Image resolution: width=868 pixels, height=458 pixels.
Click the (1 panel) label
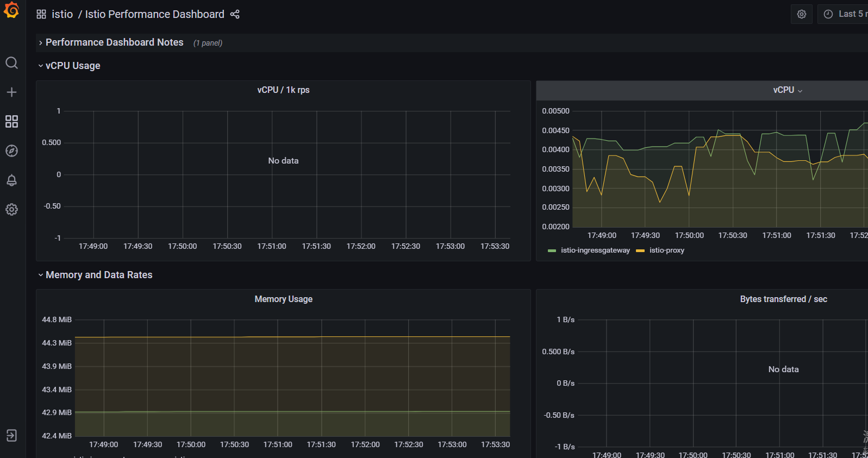pyautogui.click(x=208, y=43)
